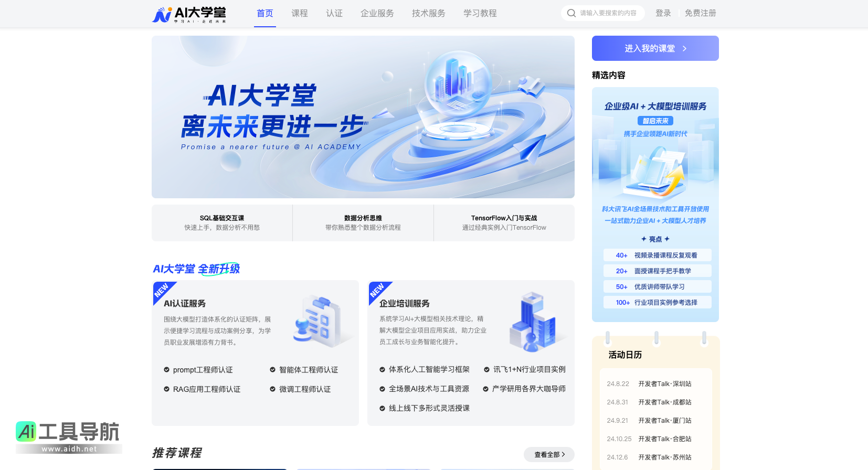Click the 企业培训服务 building illustration icon
The width and height of the screenshot is (868, 470).
pos(534,322)
